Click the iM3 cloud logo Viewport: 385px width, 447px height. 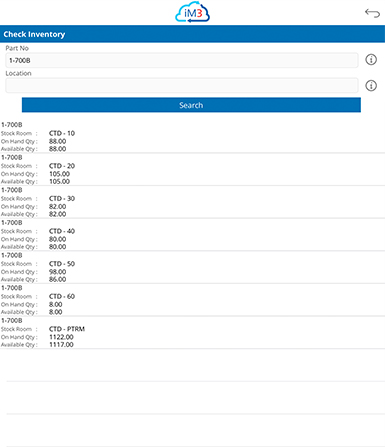192,12
